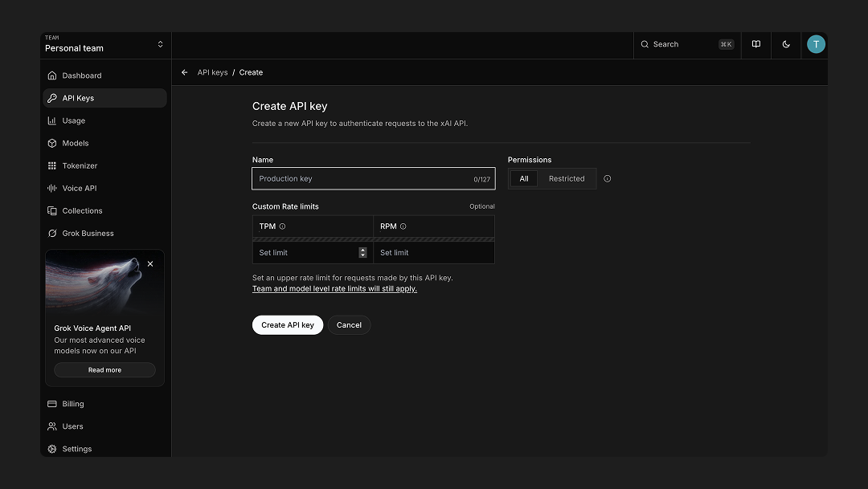The image size is (868, 489).
Task: Open Settings from sidebar
Action: click(x=104, y=449)
